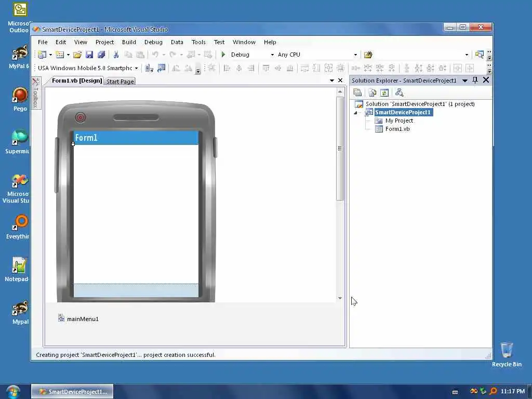This screenshot has height=399, width=532.
Task: Open the active files list dropdown arrow
Action: (x=332, y=81)
